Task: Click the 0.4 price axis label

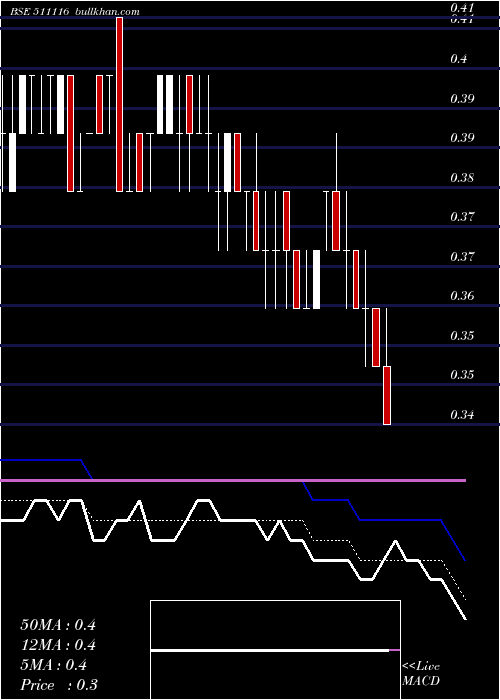Action: pyautogui.click(x=458, y=58)
